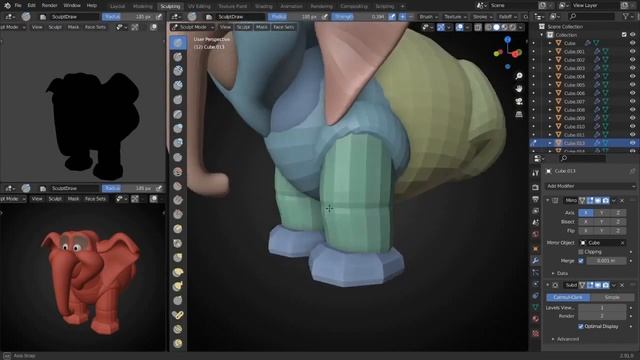Screen dimensions: 640x360
Task: Open the Brush dropdown in the header
Action: 428,17
